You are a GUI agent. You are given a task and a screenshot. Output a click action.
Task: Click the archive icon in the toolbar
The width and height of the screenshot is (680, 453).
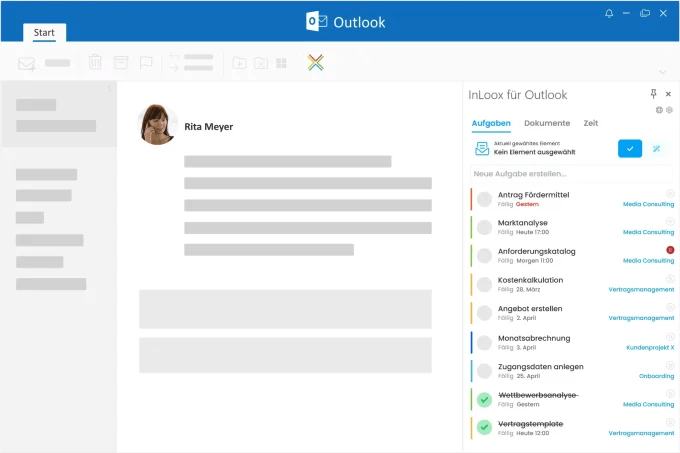tap(121, 63)
